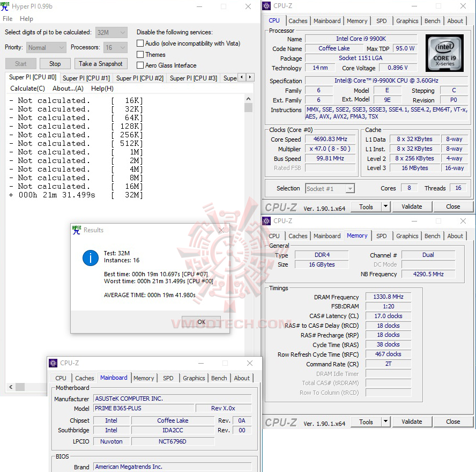The height and width of the screenshot is (472, 476).
Task: Switch to the SPD tab in CPU-Z
Action: (x=382, y=20)
